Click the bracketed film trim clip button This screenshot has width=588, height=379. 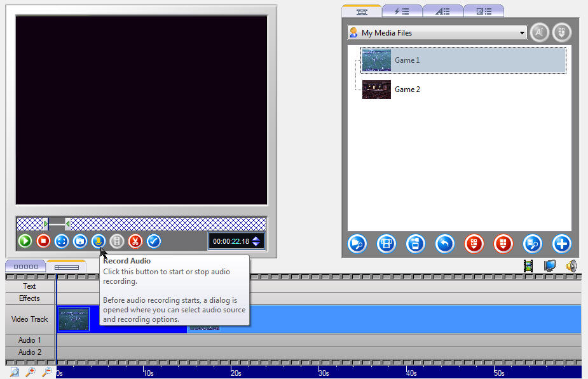coord(386,244)
